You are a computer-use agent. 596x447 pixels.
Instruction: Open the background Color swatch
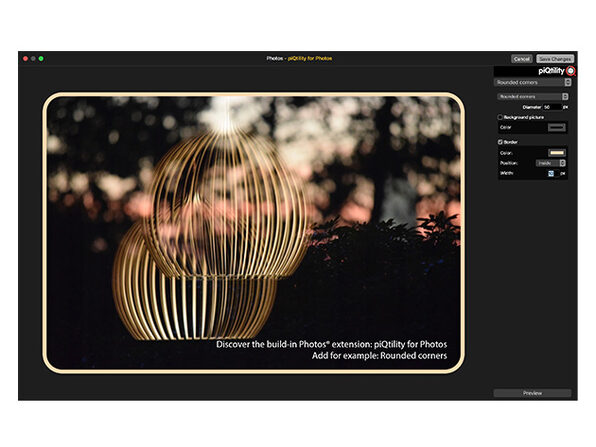[556, 127]
